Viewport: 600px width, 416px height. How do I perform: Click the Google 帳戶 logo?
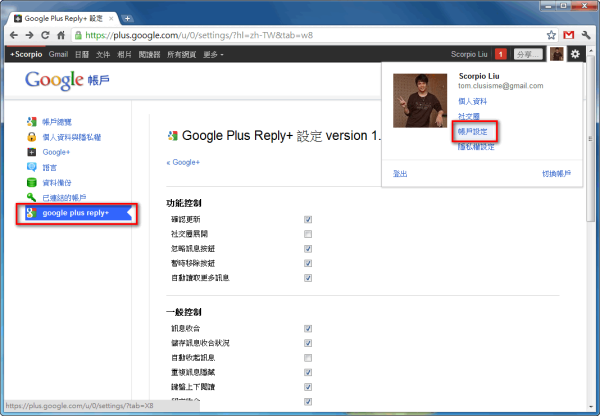tap(67, 80)
